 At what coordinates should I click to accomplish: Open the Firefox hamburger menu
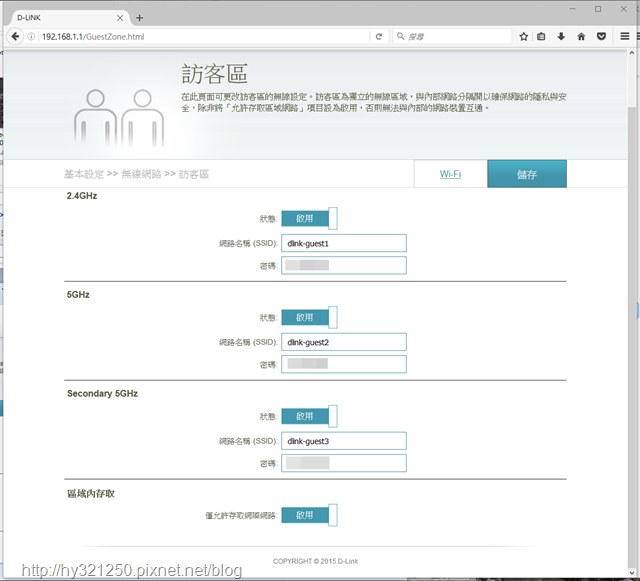(x=624, y=36)
